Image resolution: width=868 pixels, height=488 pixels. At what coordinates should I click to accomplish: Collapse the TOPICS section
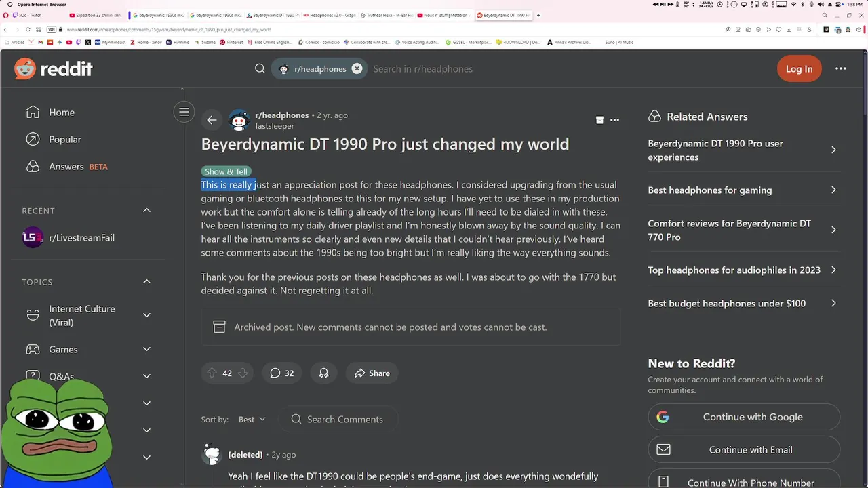pos(146,282)
